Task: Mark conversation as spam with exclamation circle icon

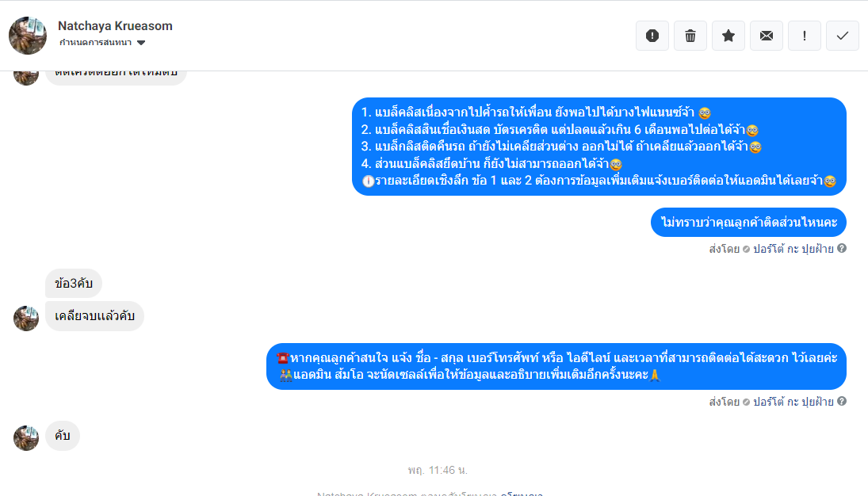Action: [x=652, y=36]
